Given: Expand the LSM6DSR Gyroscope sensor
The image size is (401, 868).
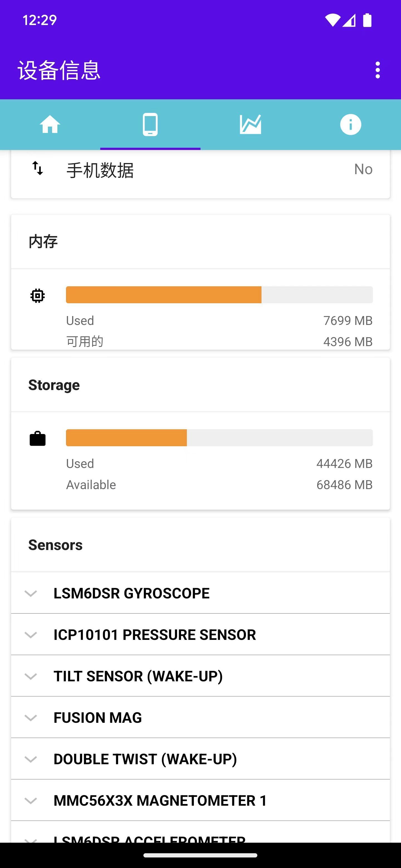Looking at the screenshot, I should (x=31, y=593).
